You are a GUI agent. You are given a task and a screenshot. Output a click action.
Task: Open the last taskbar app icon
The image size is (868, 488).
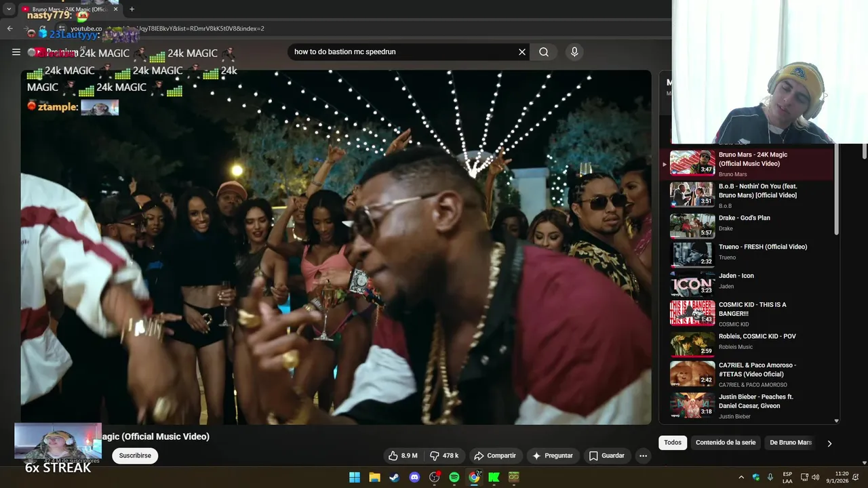point(514,477)
